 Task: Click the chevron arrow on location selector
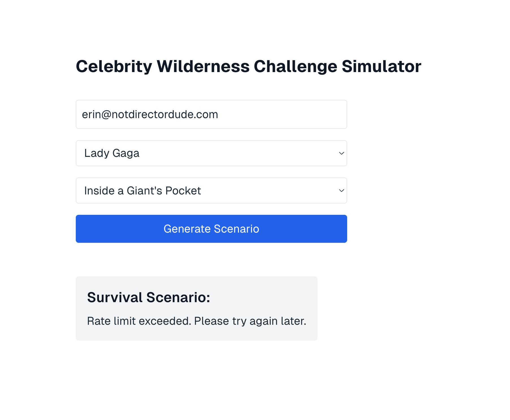pyautogui.click(x=341, y=190)
